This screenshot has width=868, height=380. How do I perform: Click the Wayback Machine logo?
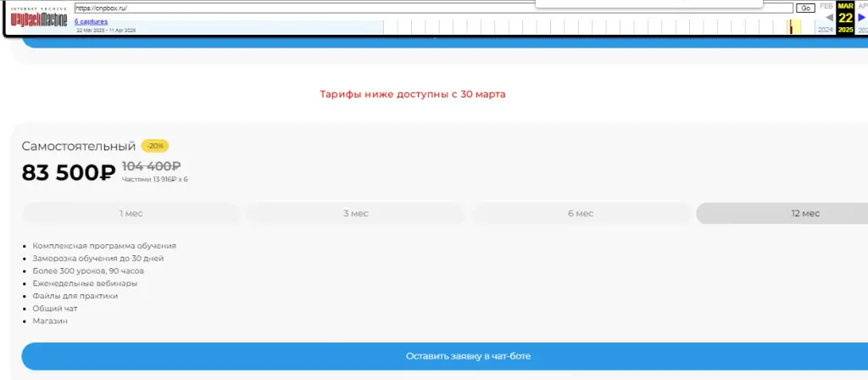click(x=39, y=18)
